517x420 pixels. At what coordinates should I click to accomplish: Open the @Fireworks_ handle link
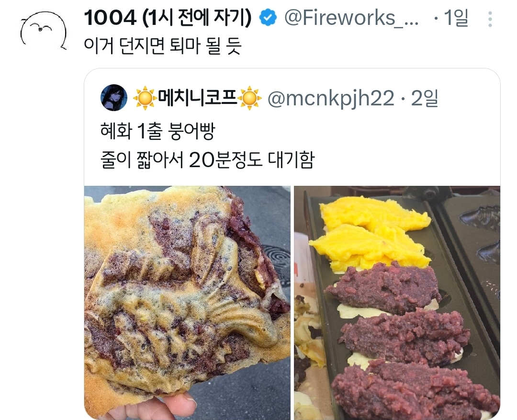point(351,18)
